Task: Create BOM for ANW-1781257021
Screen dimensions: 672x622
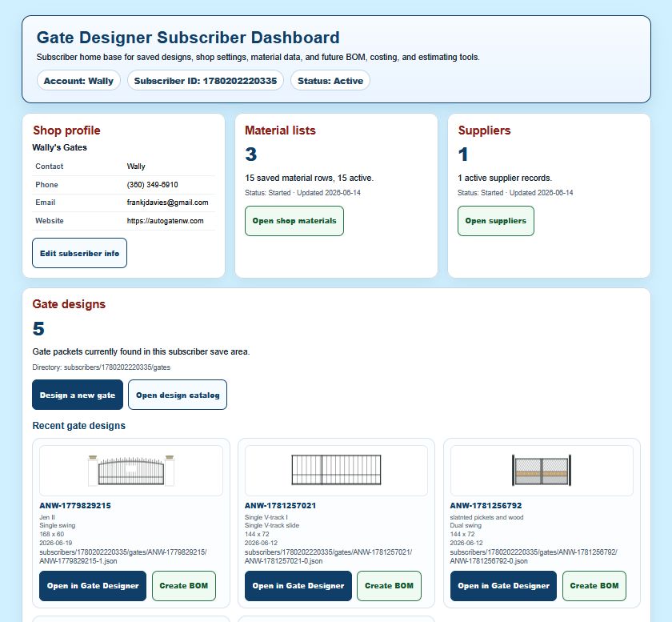Action: tap(389, 585)
